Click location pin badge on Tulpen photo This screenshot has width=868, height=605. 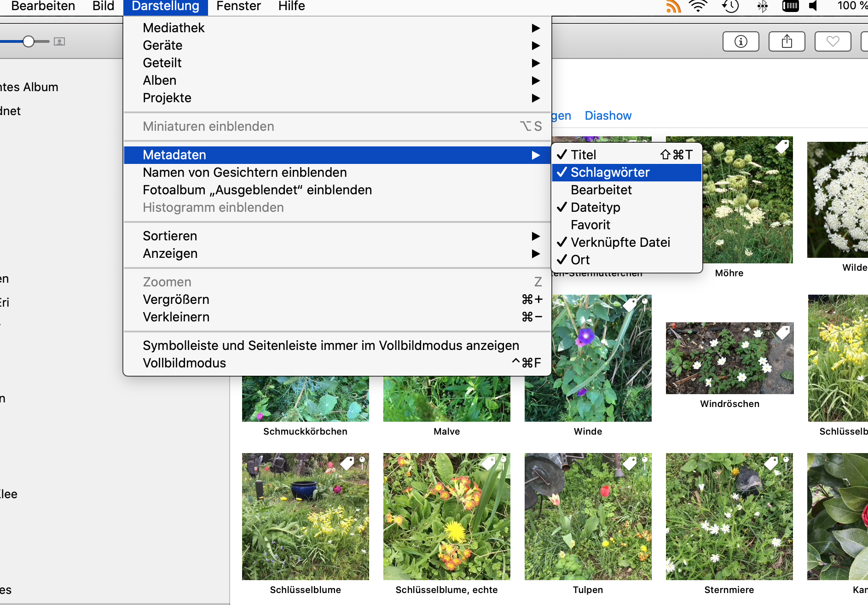point(645,463)
